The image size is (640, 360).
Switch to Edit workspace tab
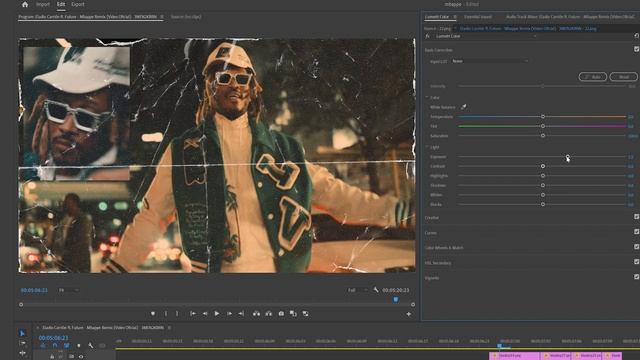(61, 4)
